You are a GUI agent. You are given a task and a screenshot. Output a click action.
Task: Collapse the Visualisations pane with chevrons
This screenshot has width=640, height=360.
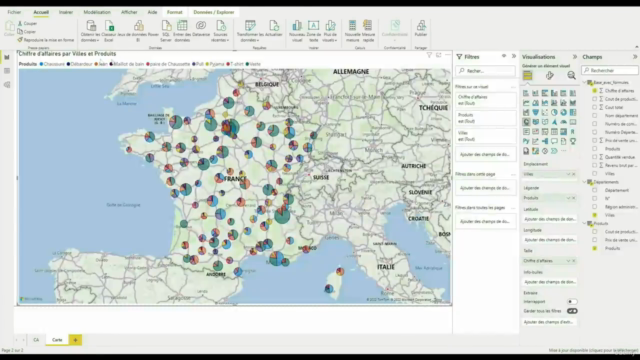575,57
